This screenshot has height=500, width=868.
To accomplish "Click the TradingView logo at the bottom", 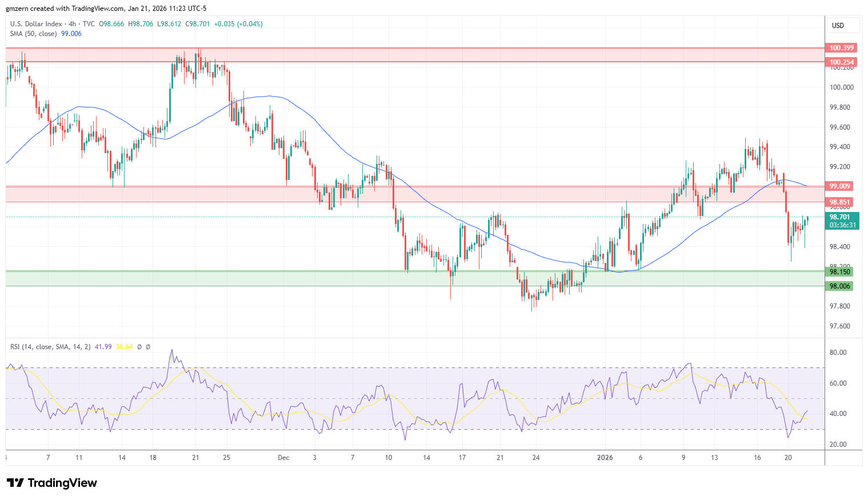I will pos(52,483).
